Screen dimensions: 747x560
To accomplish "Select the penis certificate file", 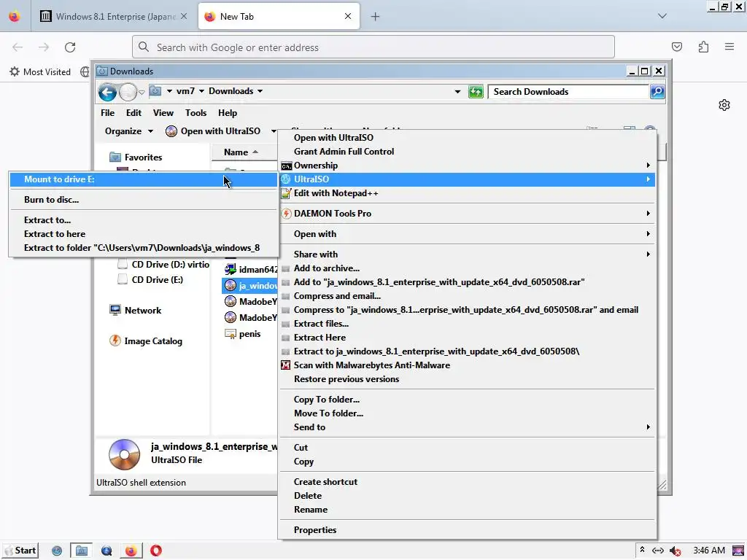I will (243, 334).
